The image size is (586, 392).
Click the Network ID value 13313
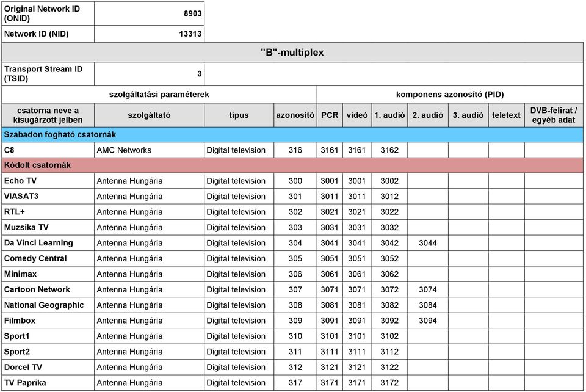click(190, 34)
